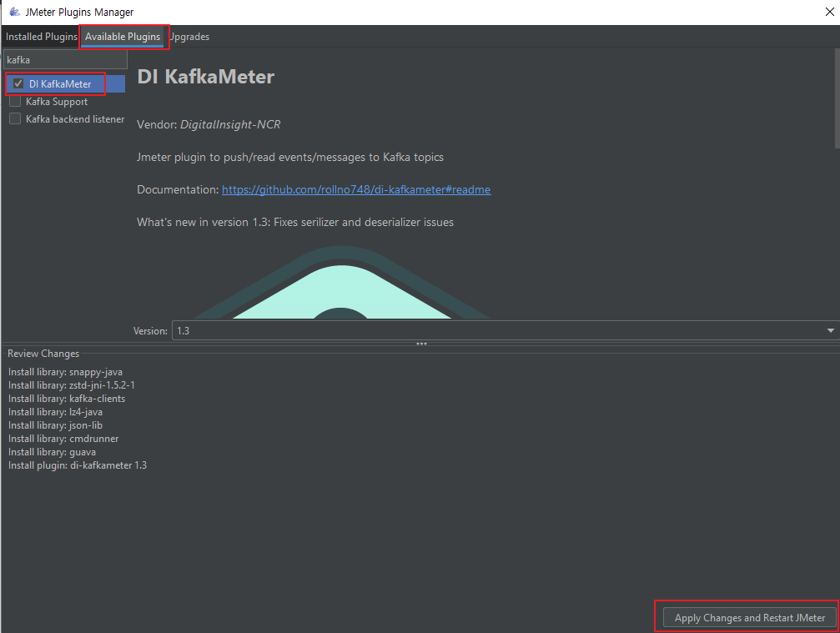Click 'Install library: lz4-java' line
Screen dimensions: 840x633
[55, 412]
